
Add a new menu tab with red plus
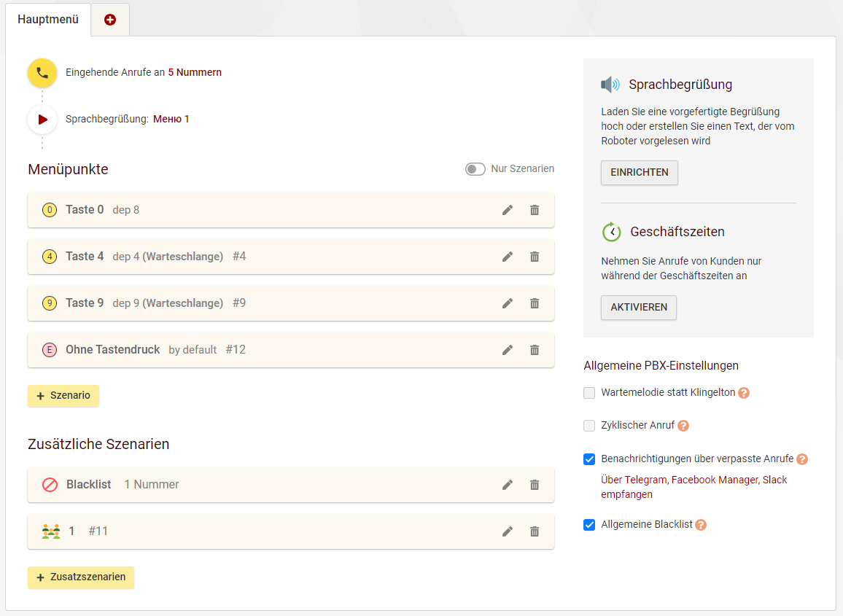pos(109,20)
